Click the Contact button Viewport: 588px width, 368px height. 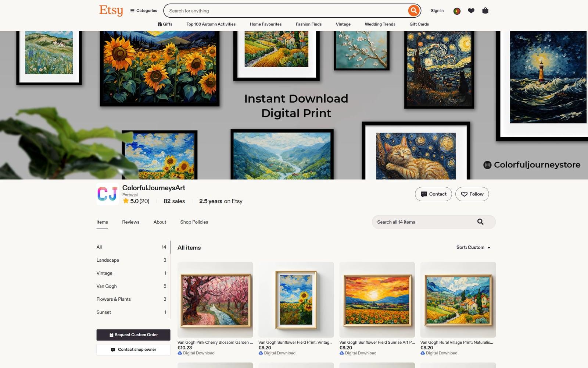click(433, 194)
